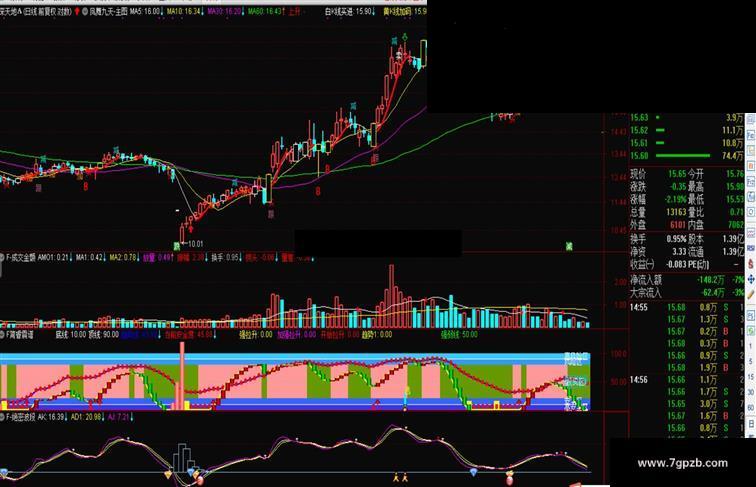The width and height of the screenshot is (756, 487).
Task: Switch to 15-minute period button
Action: 751,377
